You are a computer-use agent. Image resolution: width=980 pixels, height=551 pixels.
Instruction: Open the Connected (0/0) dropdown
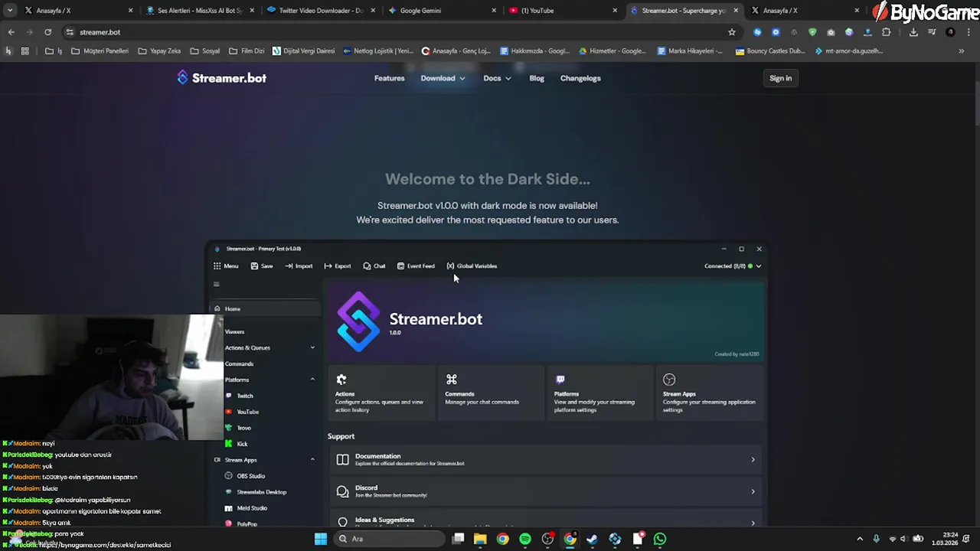[733, 266]
